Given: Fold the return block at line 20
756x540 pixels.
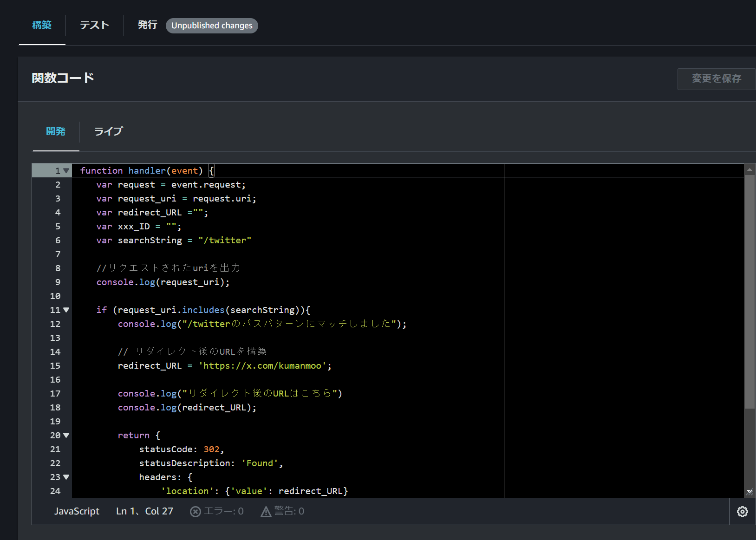Looking at the screenshot, I should click(x=66, y=436).
